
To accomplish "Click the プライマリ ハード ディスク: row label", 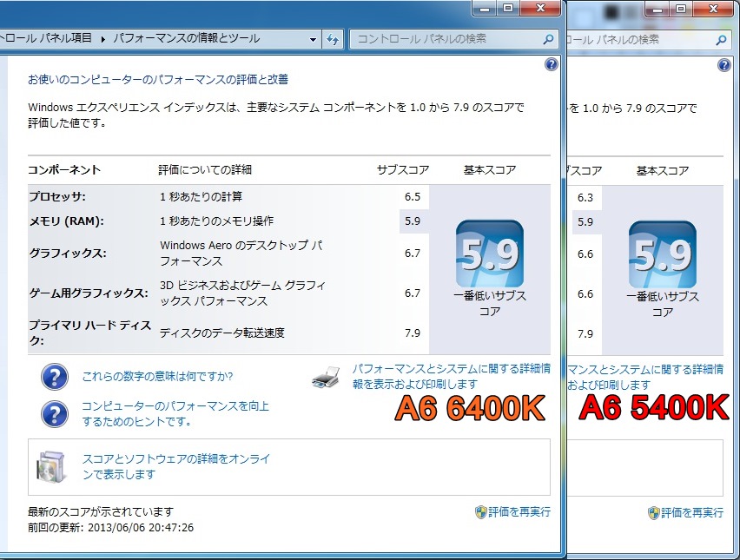I will (x=89, y=333).
